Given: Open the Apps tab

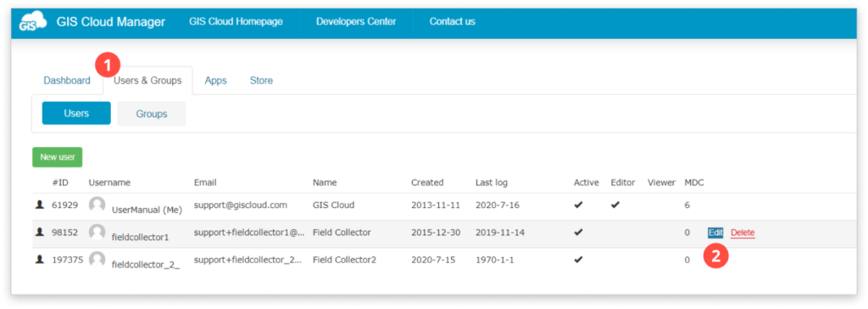Looking at the screenshot, I should click(216, 81).
